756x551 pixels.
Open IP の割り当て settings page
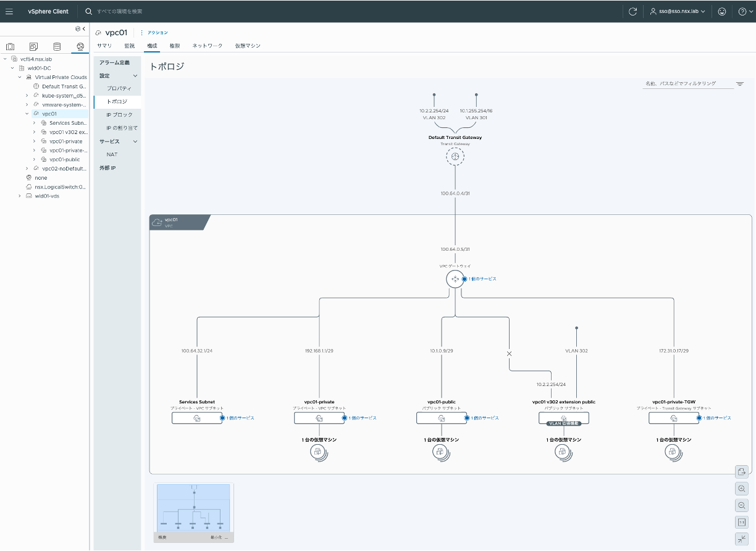122,128
